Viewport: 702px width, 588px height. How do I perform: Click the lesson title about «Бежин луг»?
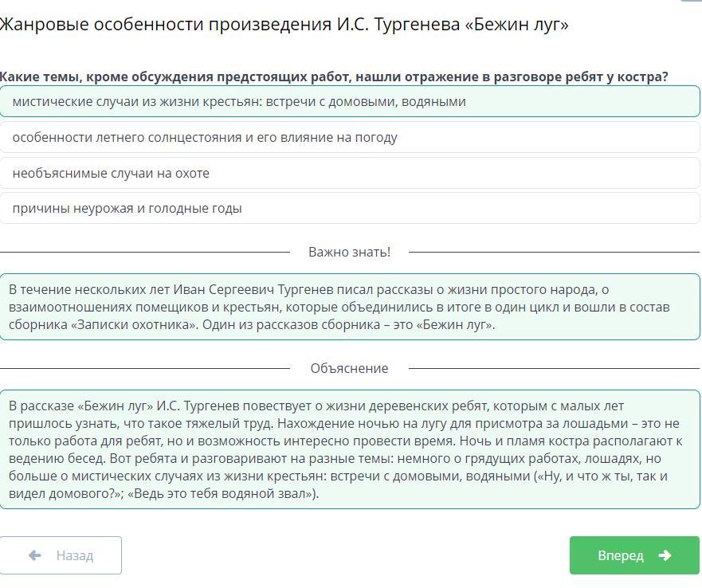point(284,25)
